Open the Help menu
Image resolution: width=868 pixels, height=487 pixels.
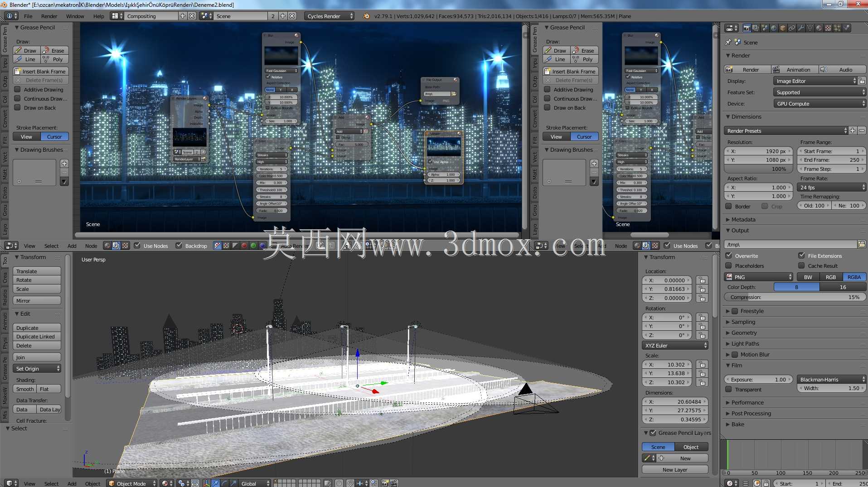pyautogui.click(x=98, y=16)
